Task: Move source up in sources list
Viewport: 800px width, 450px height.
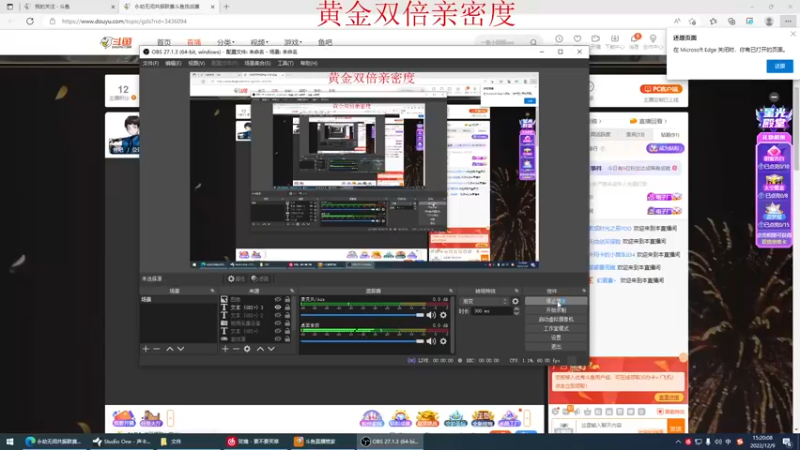Action: pos(260,349)
